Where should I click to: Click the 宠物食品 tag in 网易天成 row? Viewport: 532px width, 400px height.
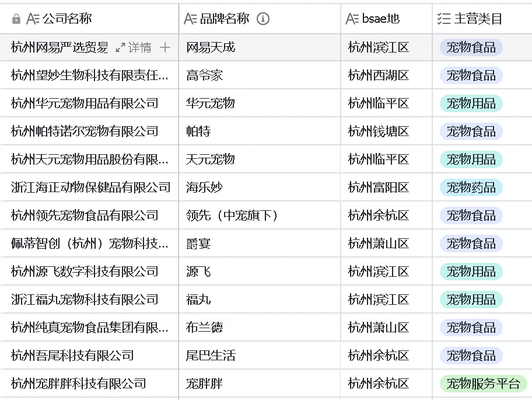pyautogui.click(x=471, y=47)
